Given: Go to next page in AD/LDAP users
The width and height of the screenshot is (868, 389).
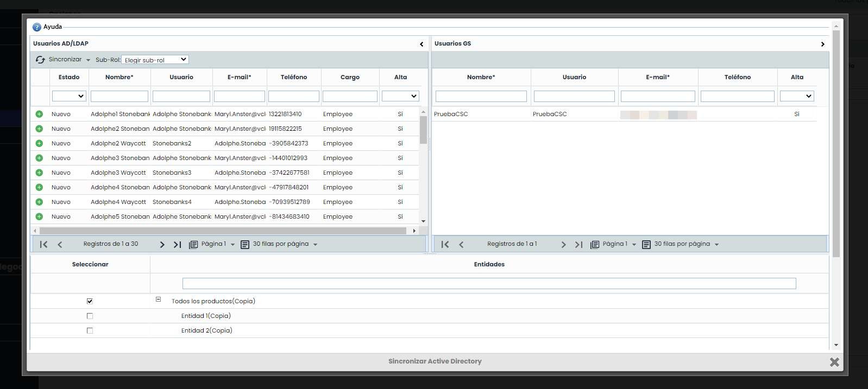Looking at the screenshot, I should coord(162,245).
